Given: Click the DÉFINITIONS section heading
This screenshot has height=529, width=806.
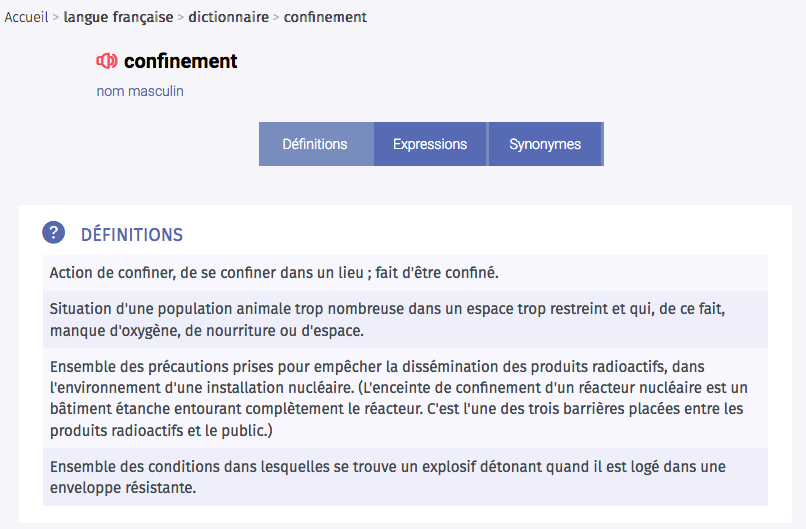Looking at the screenshot, I should click(132, 234).
